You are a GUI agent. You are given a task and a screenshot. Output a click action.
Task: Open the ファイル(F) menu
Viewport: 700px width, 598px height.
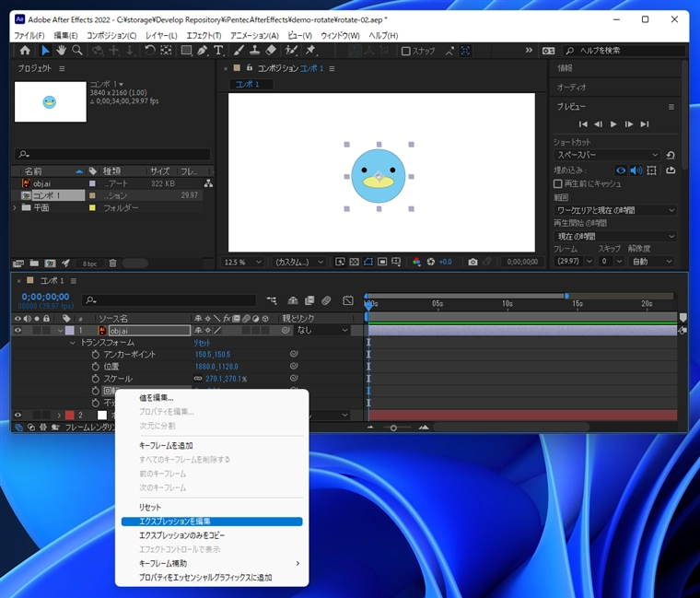tap(29, 35)
